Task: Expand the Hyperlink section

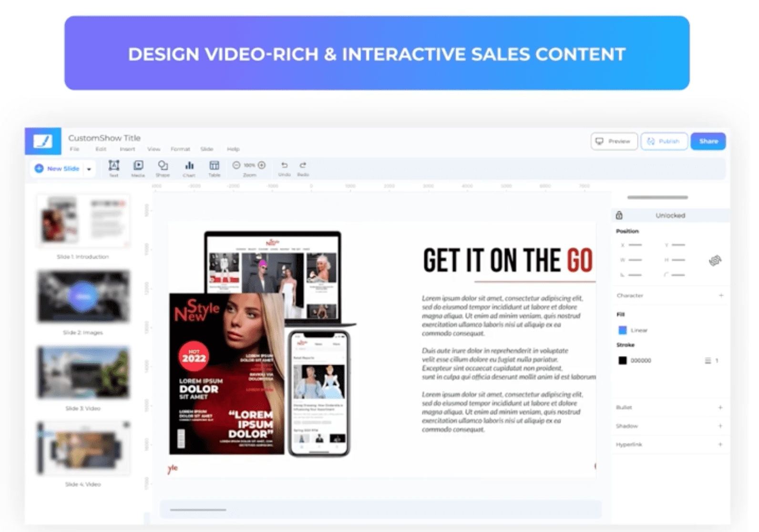Action: 720,444
